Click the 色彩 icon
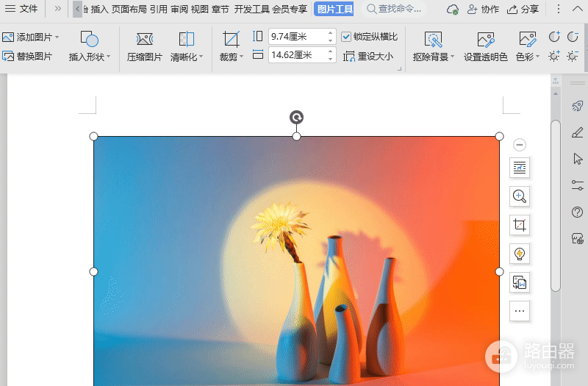Image resolution: width=588 pixels, height=386 pixels. point(528,39)
